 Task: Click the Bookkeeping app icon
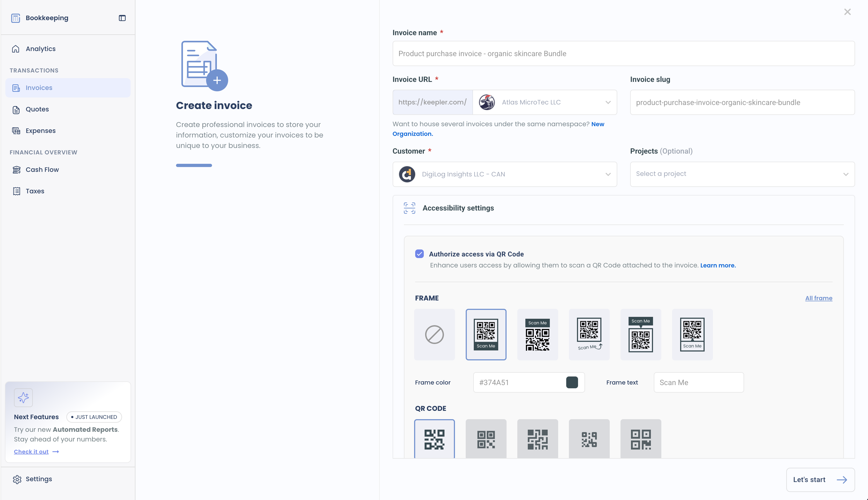[x=16, y=18]
